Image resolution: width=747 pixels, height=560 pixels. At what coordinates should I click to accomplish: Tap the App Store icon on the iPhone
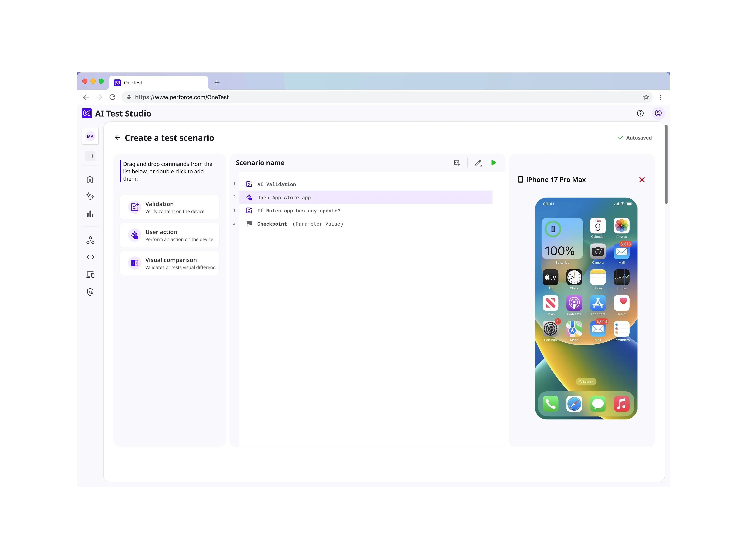[x=598, y=303]
